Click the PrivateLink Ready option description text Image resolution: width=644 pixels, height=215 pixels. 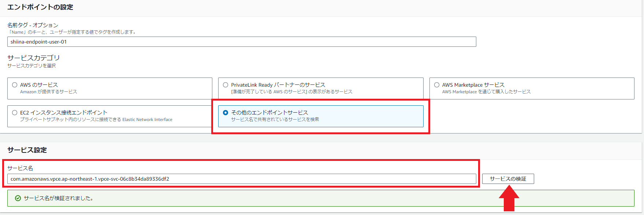coord(292,92)
